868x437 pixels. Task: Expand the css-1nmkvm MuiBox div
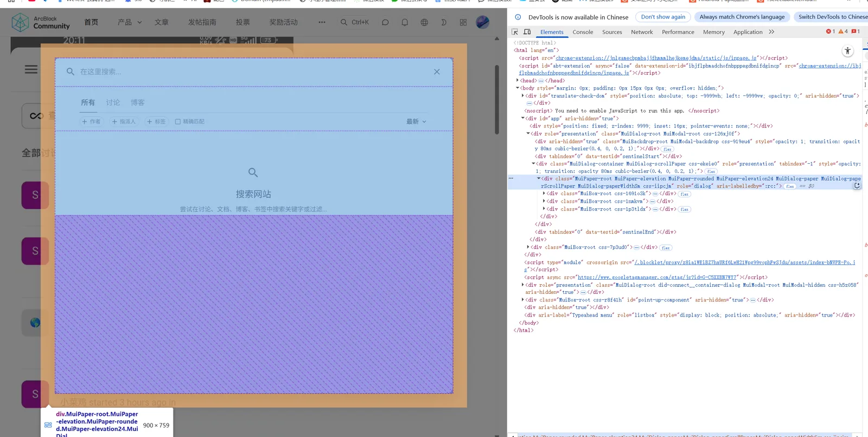click(544, 201)
